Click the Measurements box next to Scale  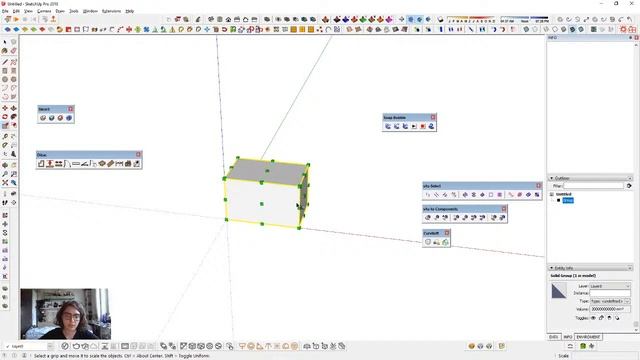click(x=604, y=356)
